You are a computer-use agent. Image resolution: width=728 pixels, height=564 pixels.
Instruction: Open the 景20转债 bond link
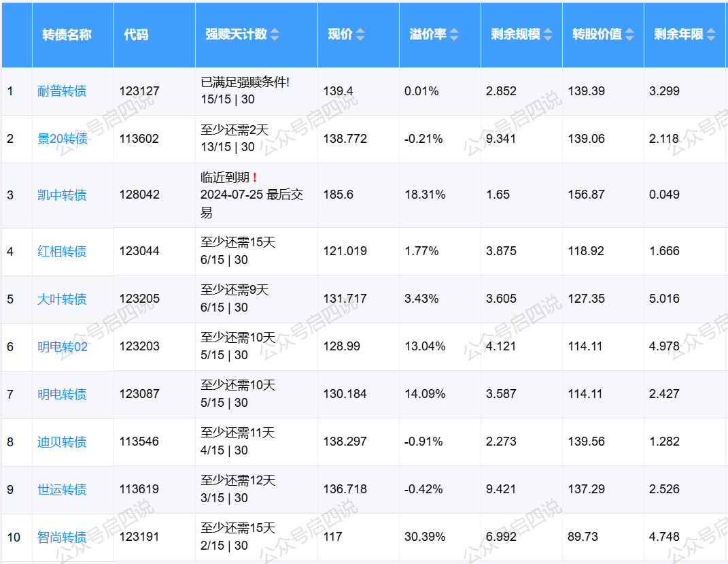point(63,139)
